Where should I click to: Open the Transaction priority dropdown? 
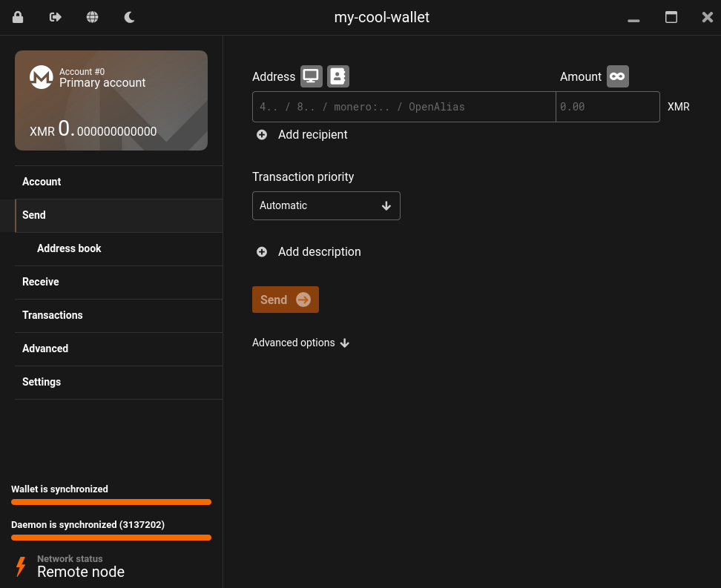pos(326,205)
